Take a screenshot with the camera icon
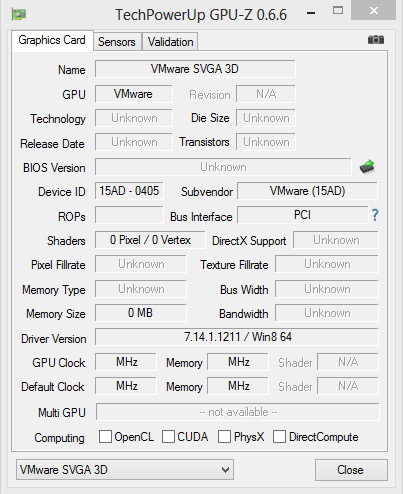The width and height of the screenshot is (403, 494). click(x=376, y=40)
